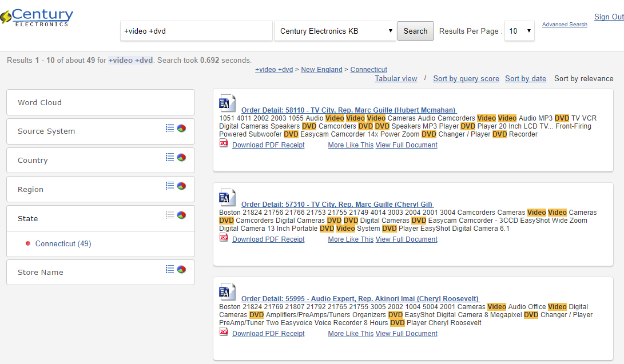Open Source System pie chart icon

(x=181, y=128)
